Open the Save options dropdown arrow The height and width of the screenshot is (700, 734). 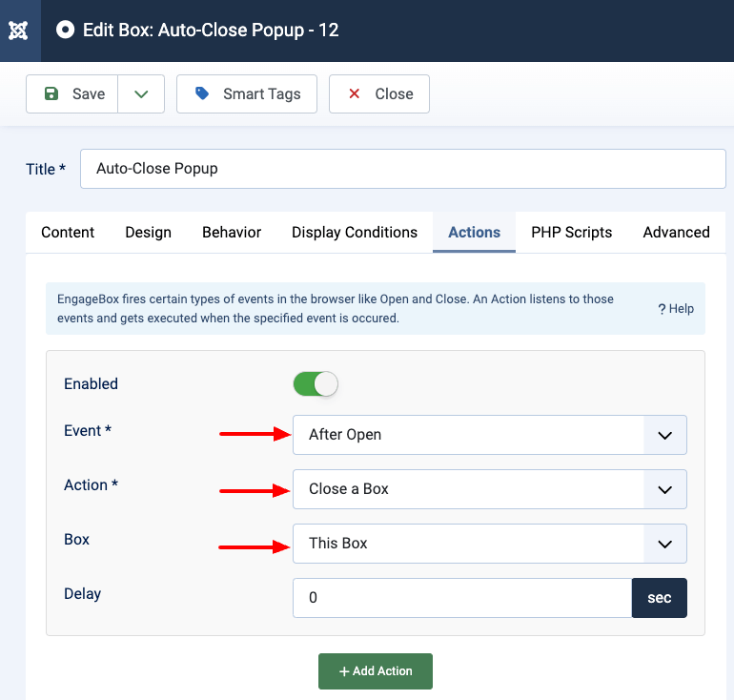141,93
